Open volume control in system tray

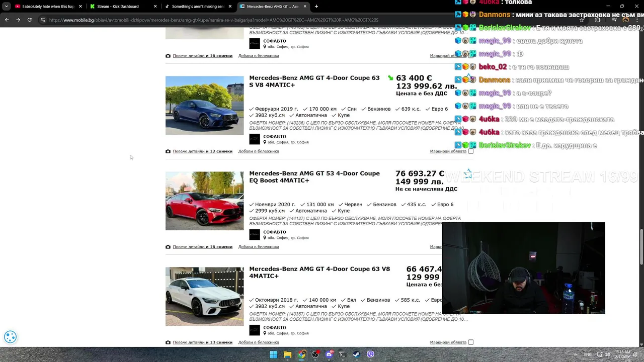(x=607, y=354)
